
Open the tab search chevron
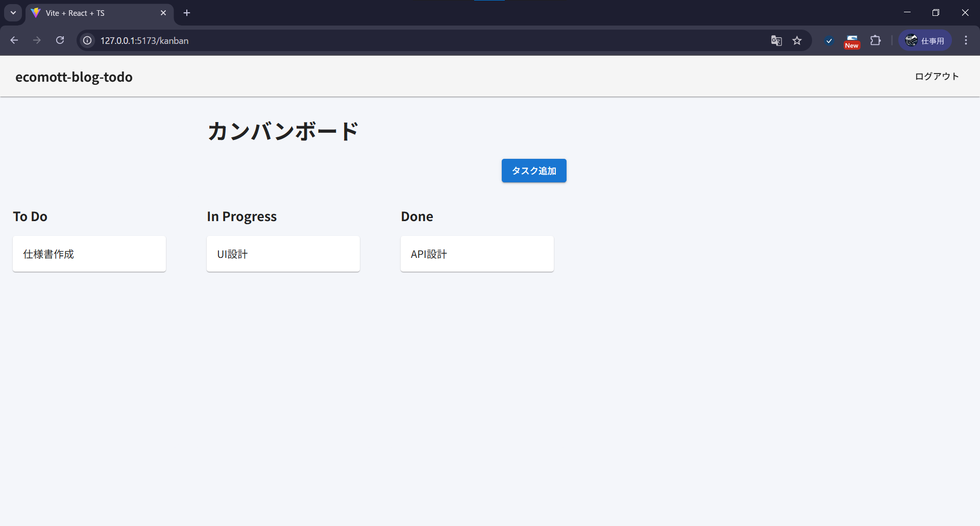[13, 12]
